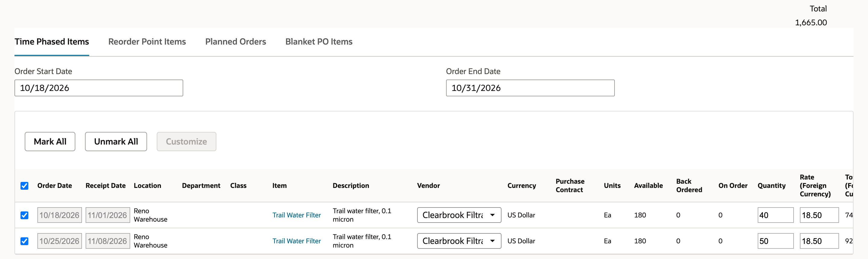Open Trail Water Filter link in 10/25/2026 row
Screen dimensions: 868x259
tap(297, 241)
